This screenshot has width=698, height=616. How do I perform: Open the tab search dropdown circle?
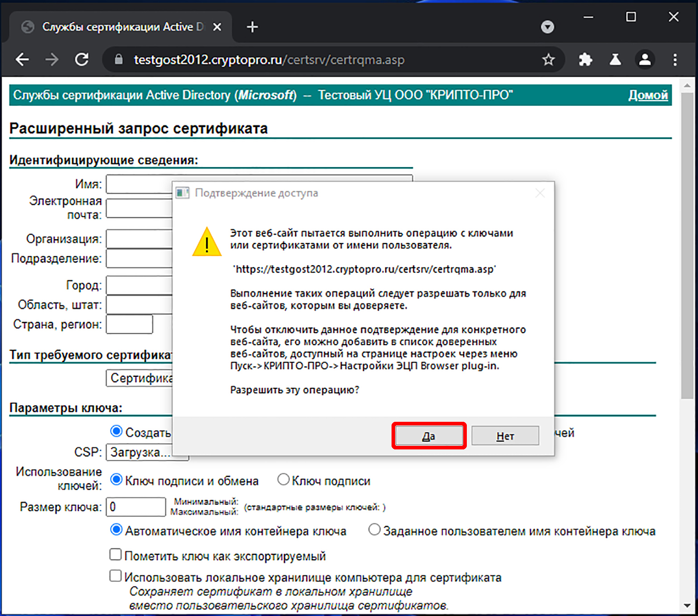click(547, 27)
